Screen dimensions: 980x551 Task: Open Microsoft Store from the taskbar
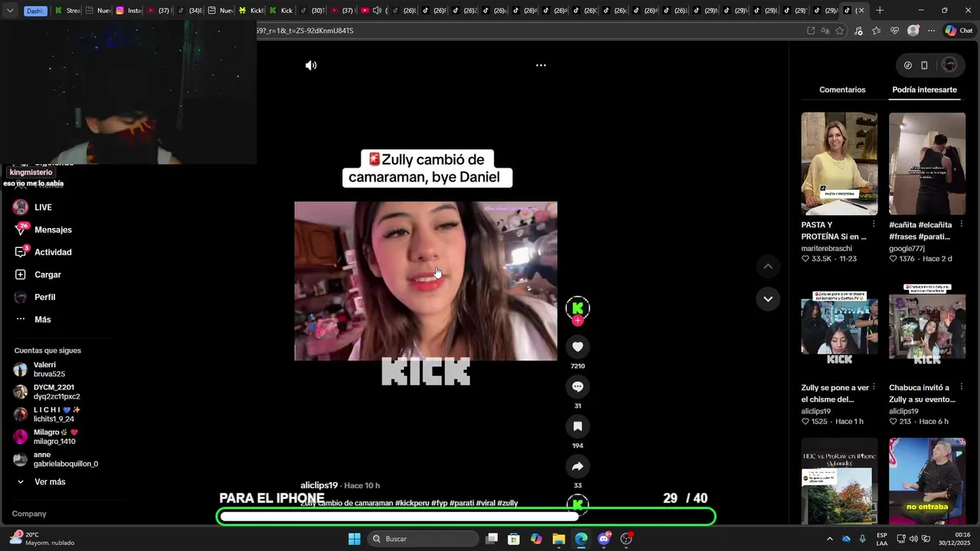point(514,539)
